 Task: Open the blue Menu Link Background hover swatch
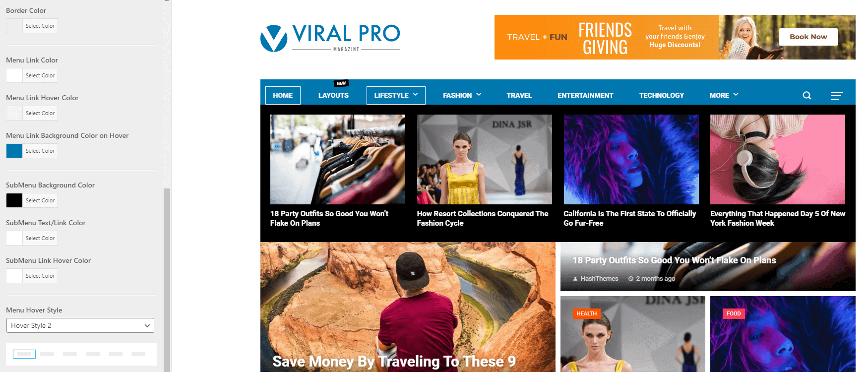pos(14,151)
